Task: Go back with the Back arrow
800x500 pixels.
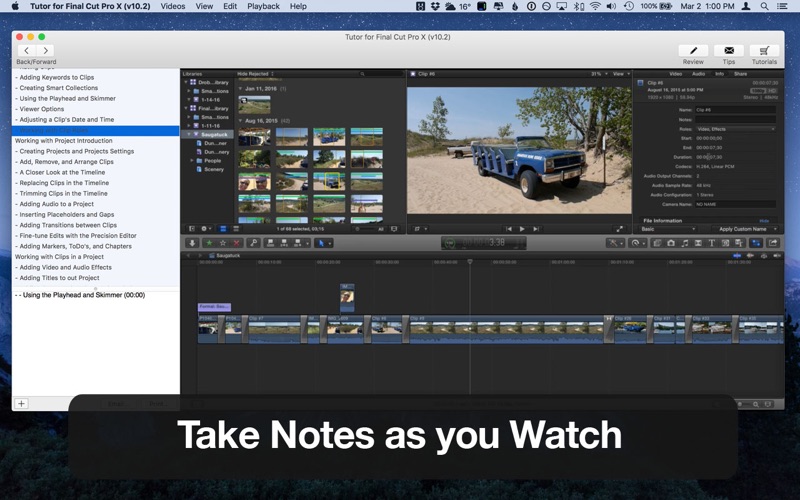Action: [x=27, y=51]
